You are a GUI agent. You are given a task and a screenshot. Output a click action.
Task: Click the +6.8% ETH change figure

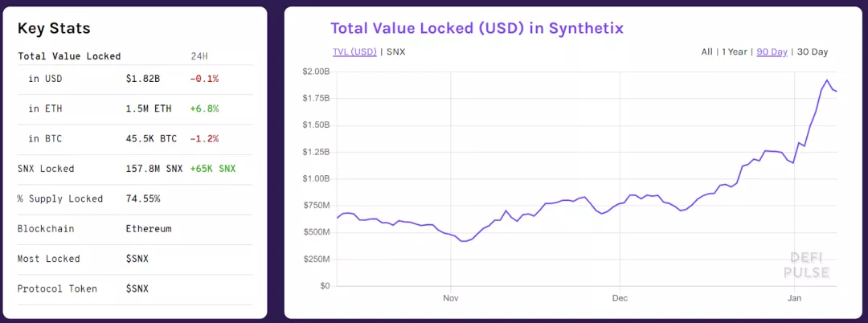tap(204, 109)
